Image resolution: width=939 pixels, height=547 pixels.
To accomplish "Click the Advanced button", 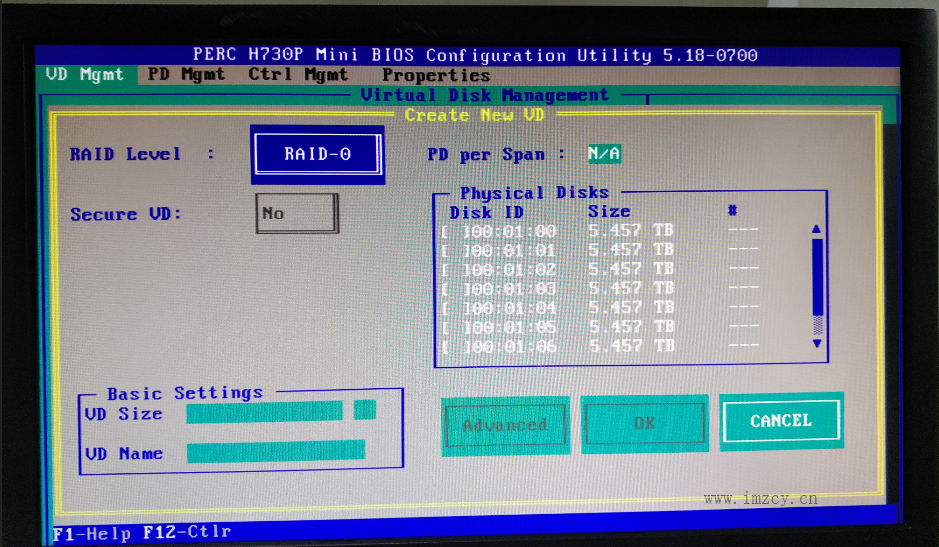I will pos(505,426).
